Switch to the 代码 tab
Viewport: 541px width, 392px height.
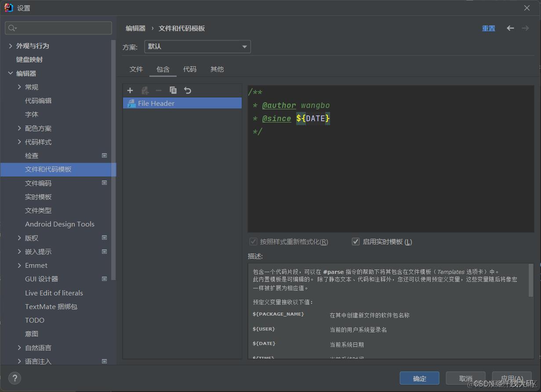190,69
